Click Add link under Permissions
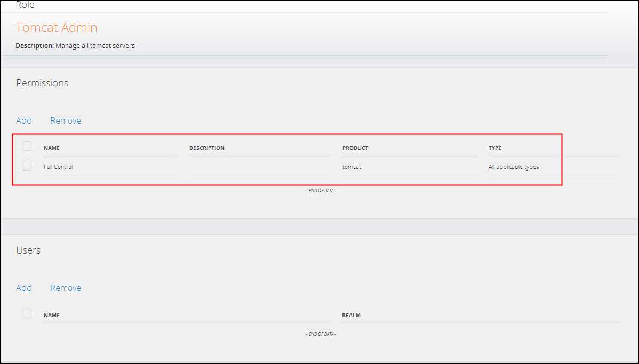Image resolution: width=639 pixels, height=364 pixels. click(x=24, y=120)
